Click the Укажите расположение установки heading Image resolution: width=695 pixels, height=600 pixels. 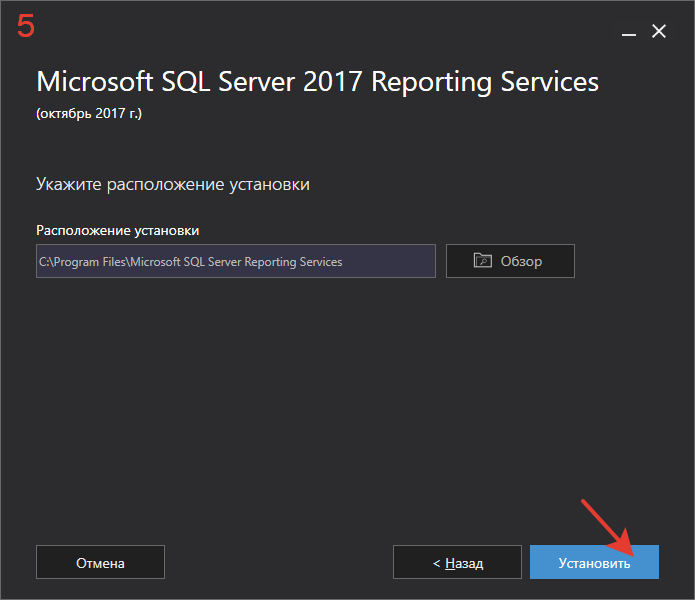[x=173, y=184]
